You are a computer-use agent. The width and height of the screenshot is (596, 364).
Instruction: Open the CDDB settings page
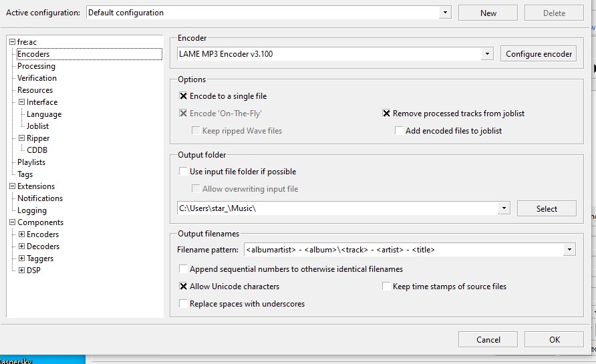[37, 150]
